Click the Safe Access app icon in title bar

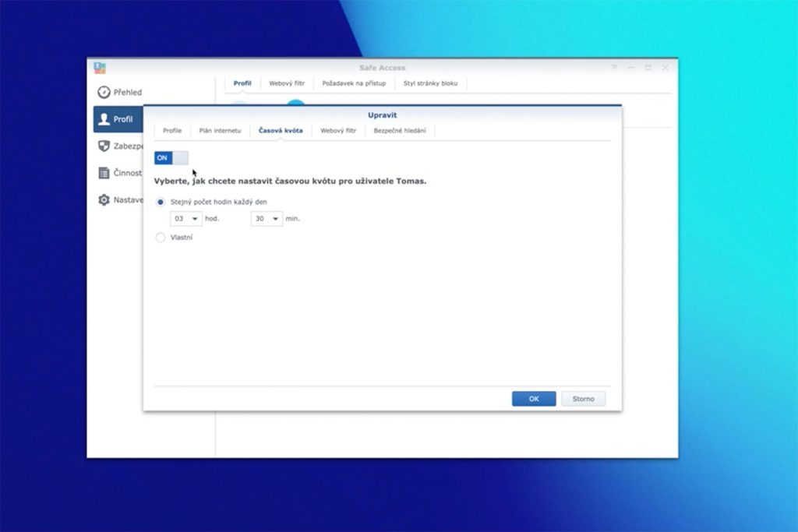100,68
